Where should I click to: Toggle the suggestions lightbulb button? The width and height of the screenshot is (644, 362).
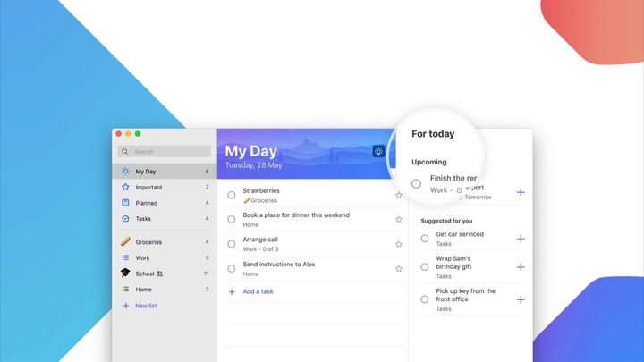point(378,151)
